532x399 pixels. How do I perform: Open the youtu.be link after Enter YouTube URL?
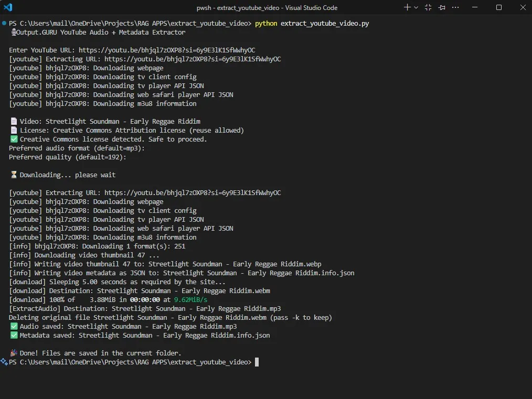(167, 50)
